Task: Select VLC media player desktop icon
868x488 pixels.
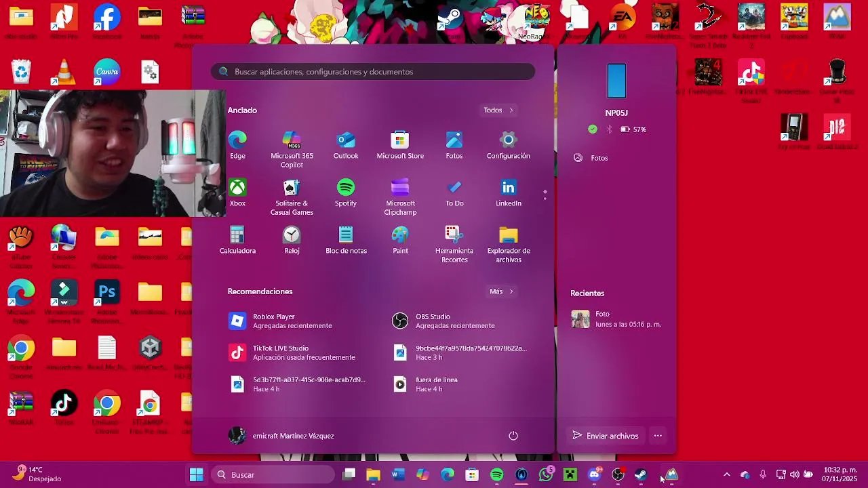Action: [64, 72]
